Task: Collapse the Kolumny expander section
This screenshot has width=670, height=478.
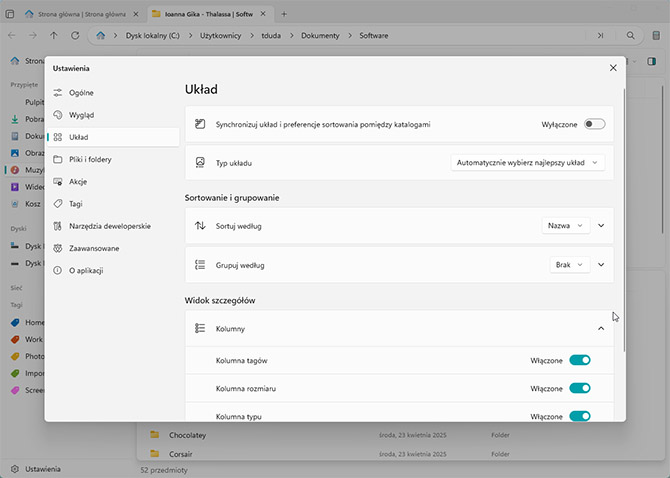Action: [601, 328]
